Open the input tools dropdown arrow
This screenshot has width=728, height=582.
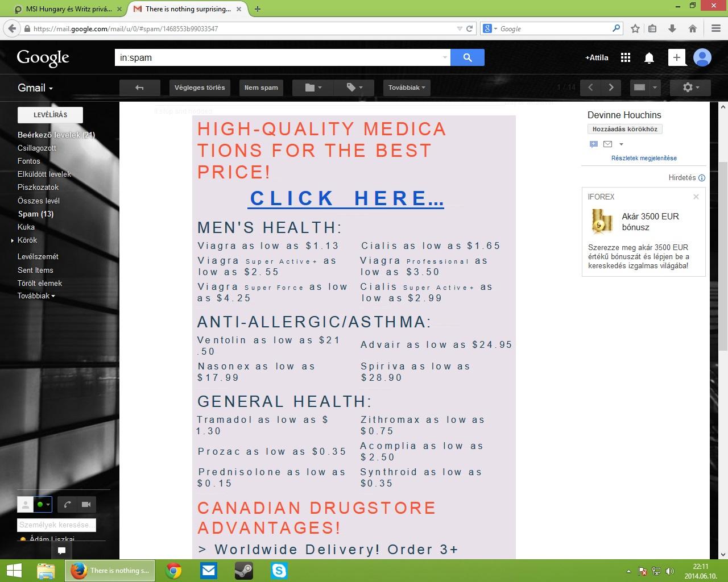[655, 88]
